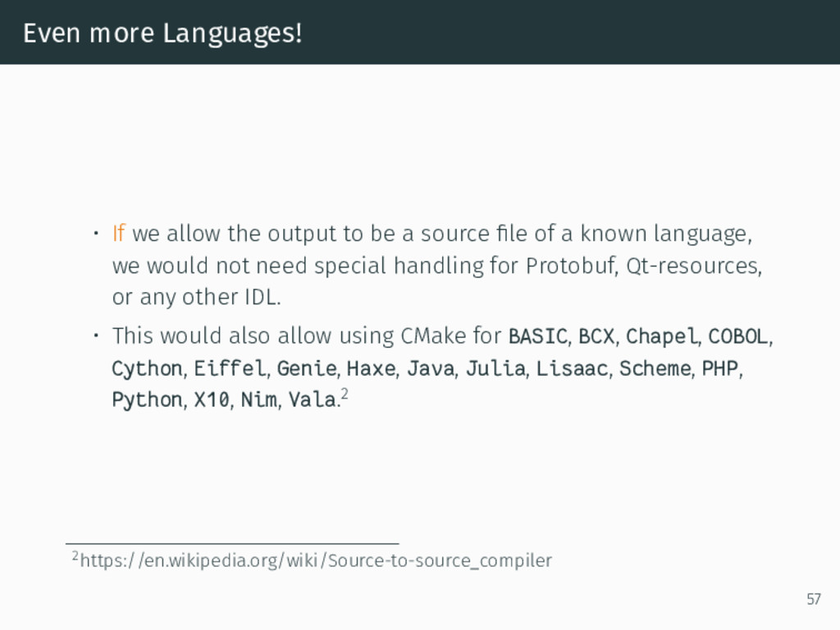
Task: Click the word Julia
Action: coord(495,368)
